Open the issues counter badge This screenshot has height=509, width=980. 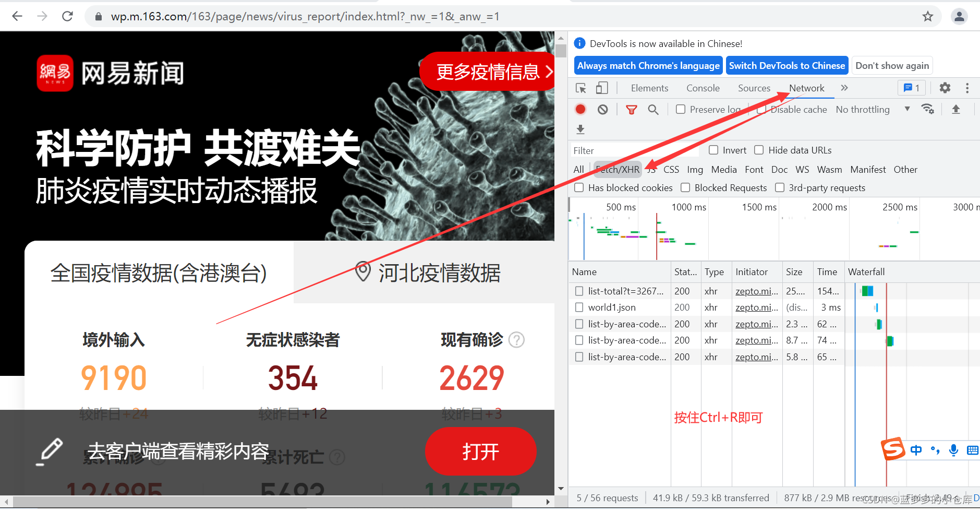point(912,88)
